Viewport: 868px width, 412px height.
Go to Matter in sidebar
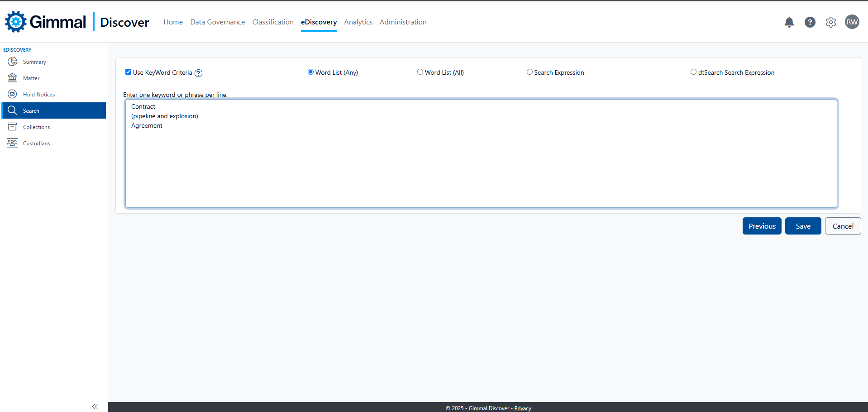31,78
